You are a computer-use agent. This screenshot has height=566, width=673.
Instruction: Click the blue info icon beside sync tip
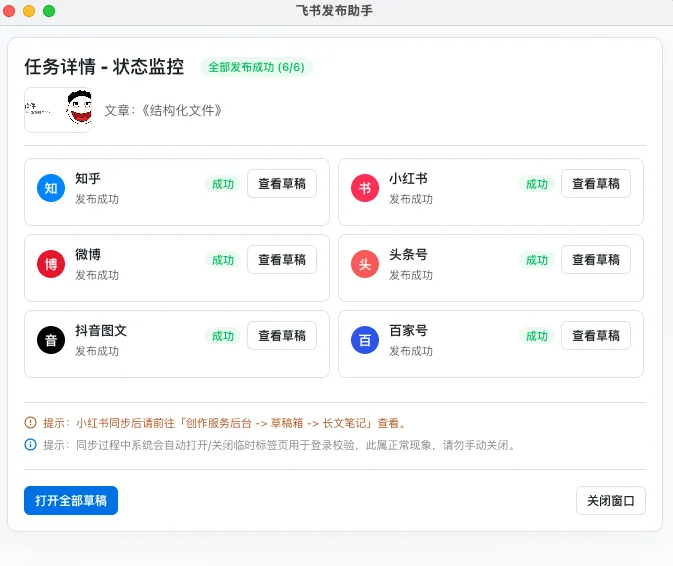pos(30,444)
